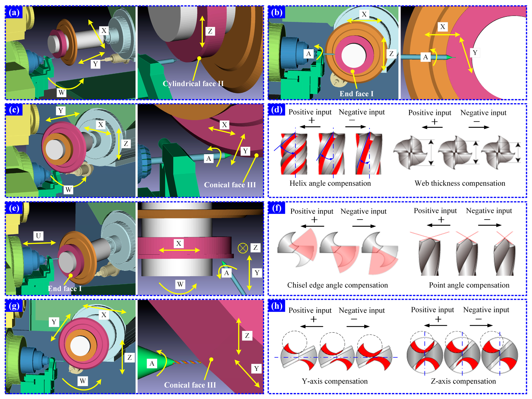Viewport: 532px width, 399px height.
Task: Click the Z-axis compensation caption
Action: (463, 381)
